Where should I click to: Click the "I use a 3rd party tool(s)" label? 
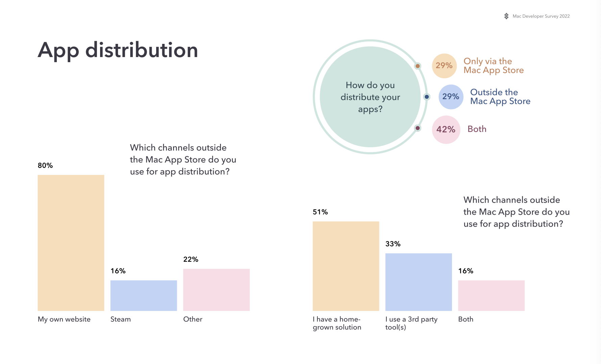coord(411,323)
